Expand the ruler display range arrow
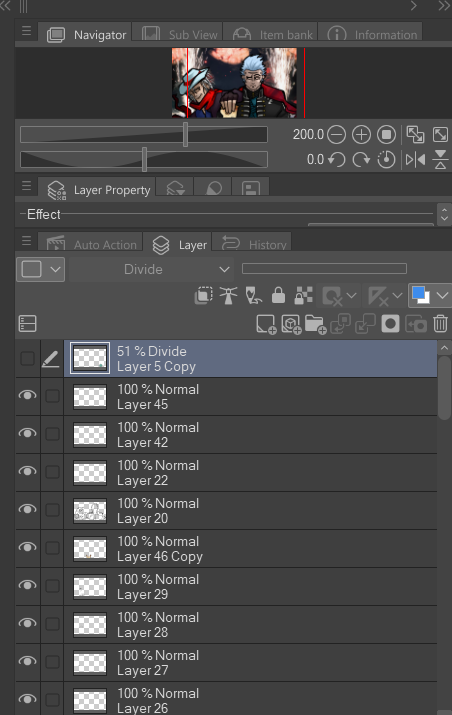 point(397,295)
